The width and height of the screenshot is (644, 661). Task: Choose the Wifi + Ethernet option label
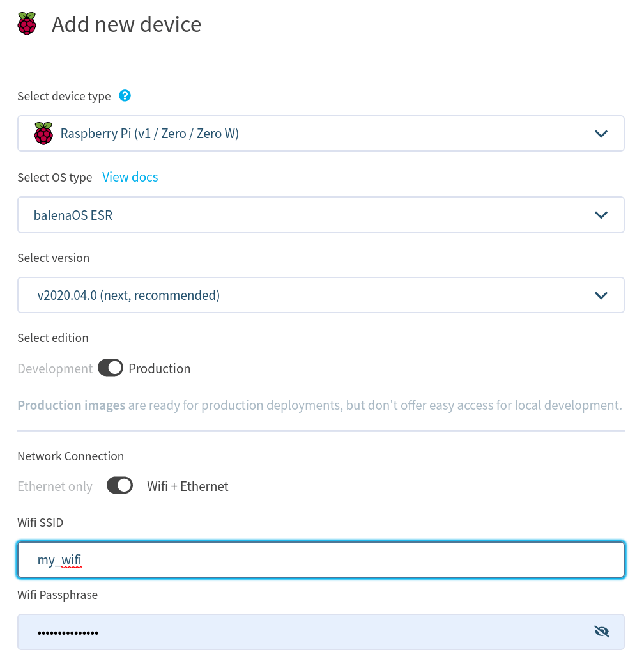point(188,486)
